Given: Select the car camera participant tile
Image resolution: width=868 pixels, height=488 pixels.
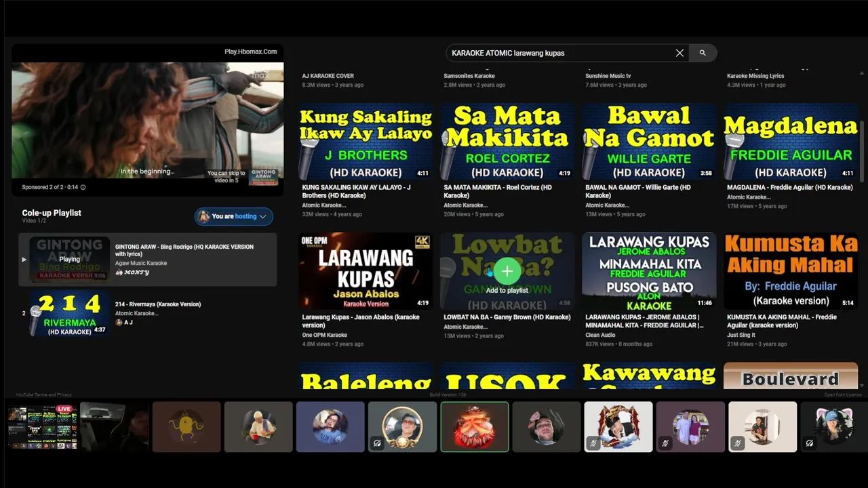Looking at the screenshot, I should pos(115,427).
